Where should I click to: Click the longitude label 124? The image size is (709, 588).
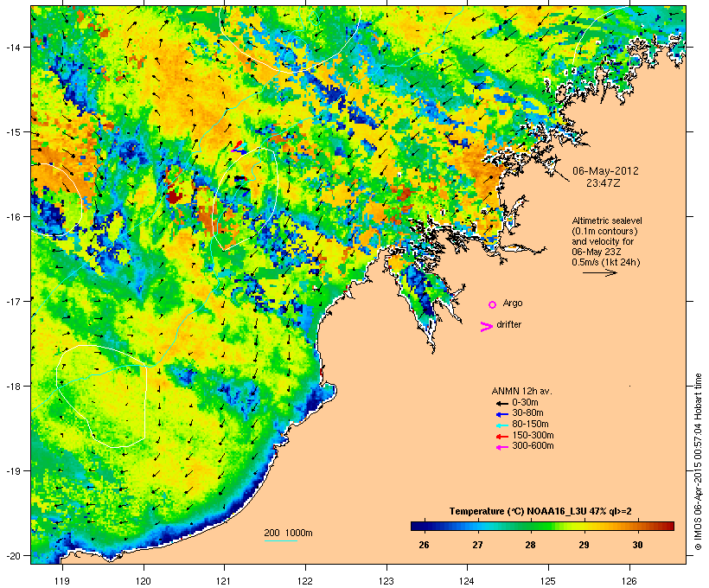pos(467,581)
